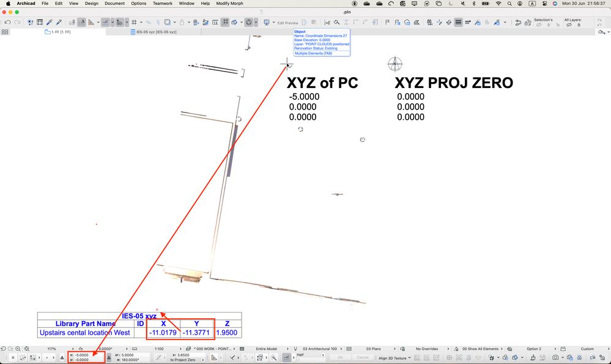Click the Z value 1.9500 cell
Viewport: 611px width, 364px height.
[227, 332]
